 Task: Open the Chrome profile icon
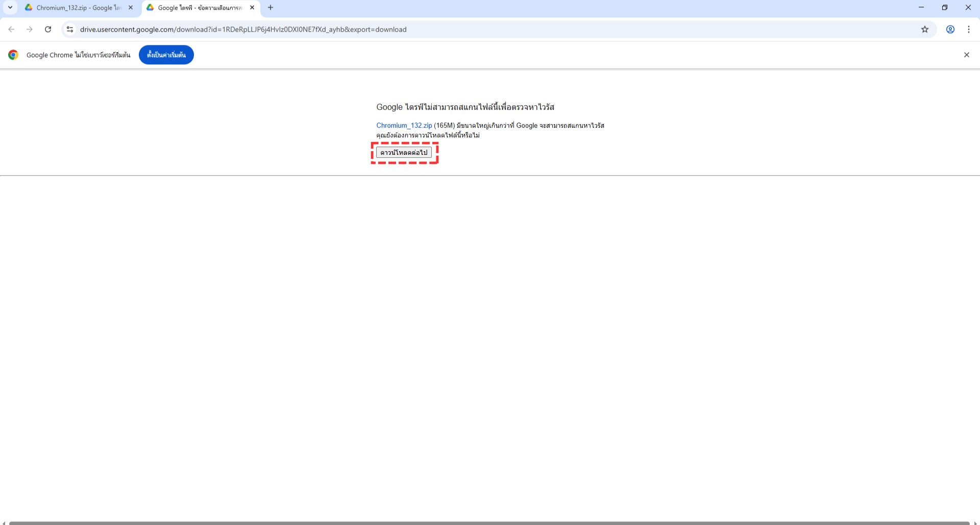point(950,30)
